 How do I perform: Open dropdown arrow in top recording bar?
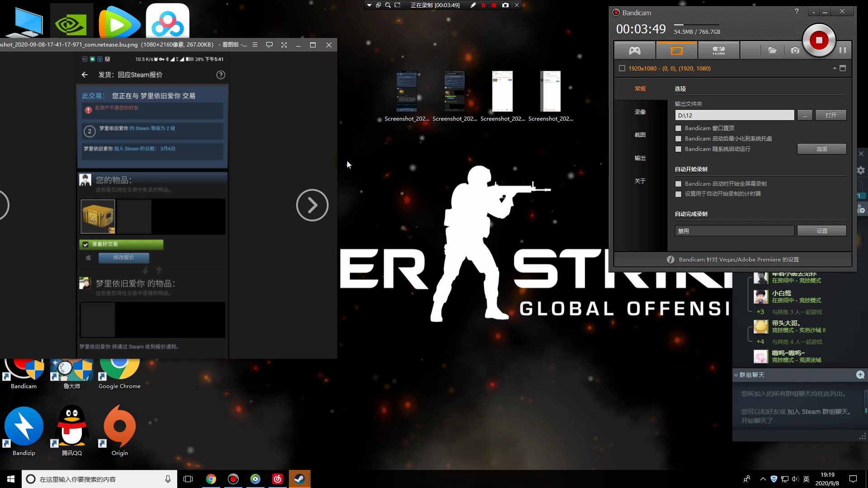click(x=369, y=5)
